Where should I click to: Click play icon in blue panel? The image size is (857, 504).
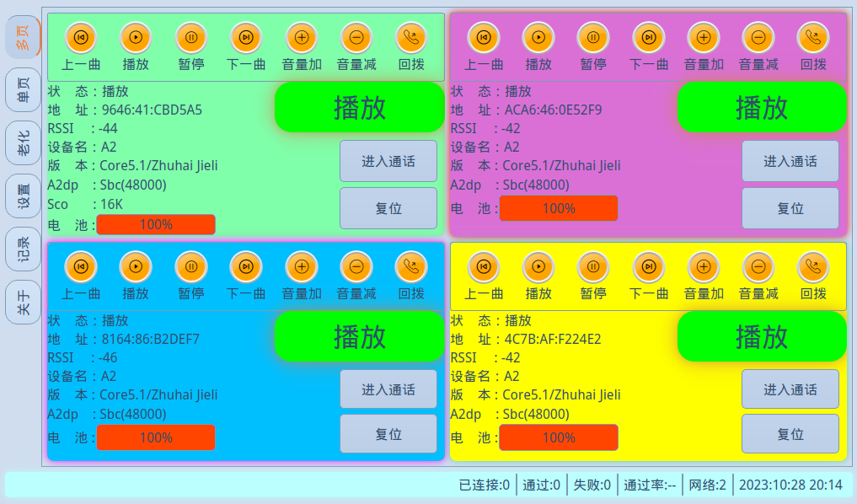click(x=136, y=267)
